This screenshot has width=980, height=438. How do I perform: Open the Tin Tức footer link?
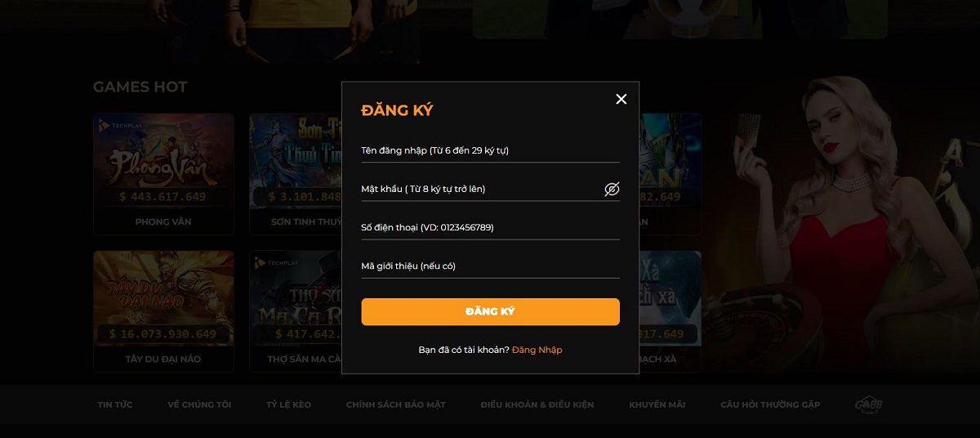pyautogui.click(x=115, y=404)
